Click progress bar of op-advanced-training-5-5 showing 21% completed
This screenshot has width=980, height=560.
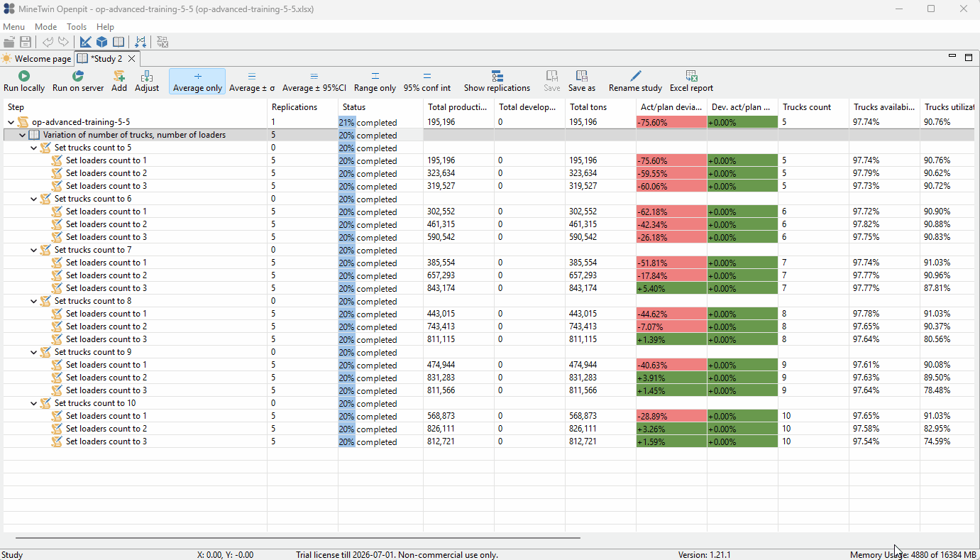tap(380, 122)
